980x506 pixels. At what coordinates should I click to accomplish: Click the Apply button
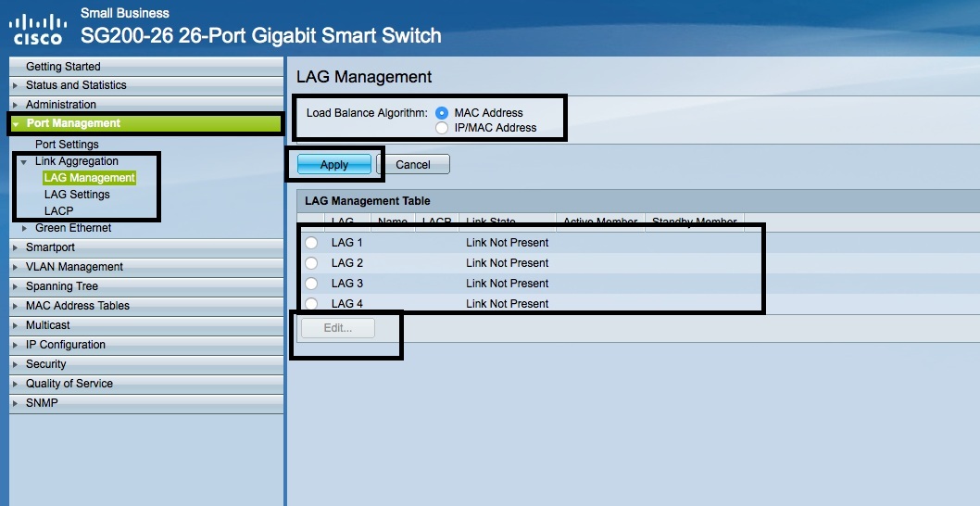pos(333,164)
